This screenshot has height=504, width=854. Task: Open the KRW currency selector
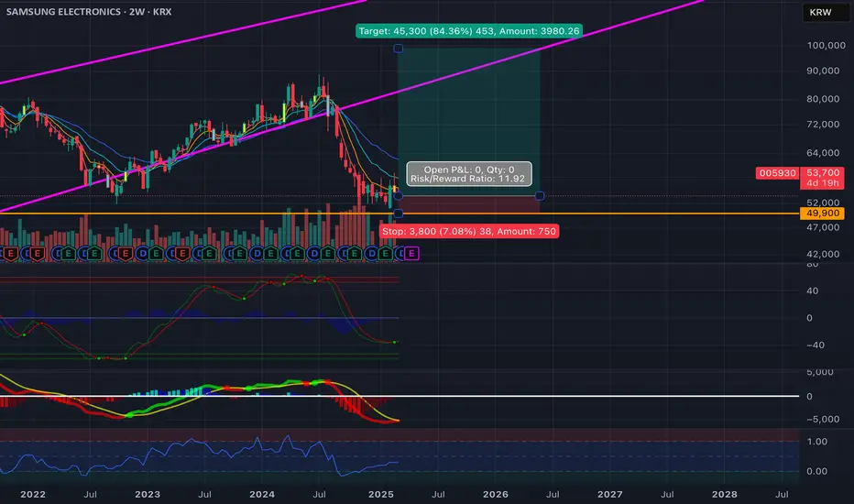[x=826, y=12]
